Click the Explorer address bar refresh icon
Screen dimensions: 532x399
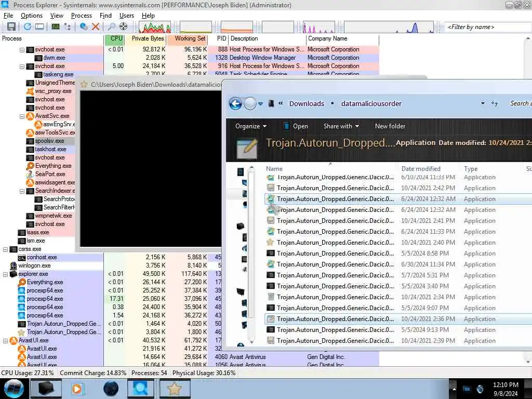495,103
